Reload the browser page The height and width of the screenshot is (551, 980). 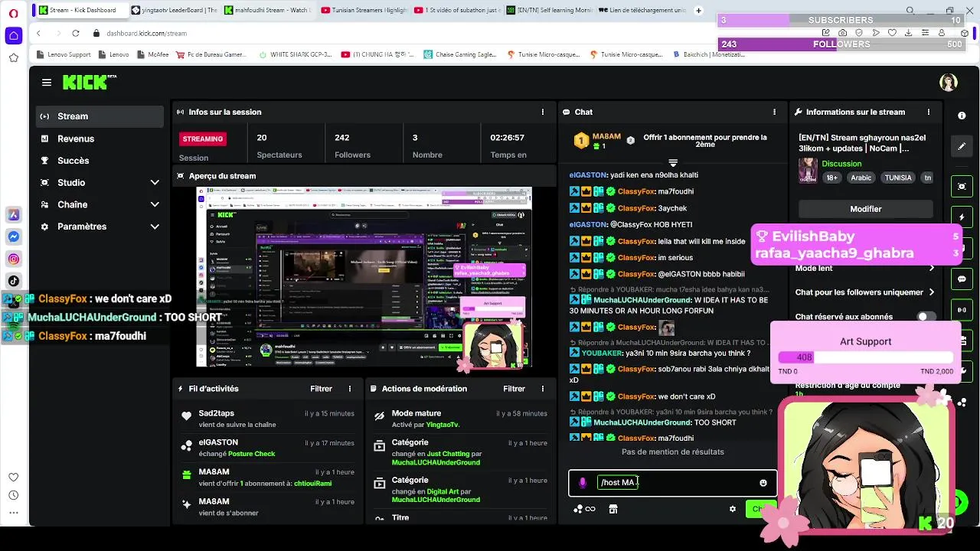(76, 33)
